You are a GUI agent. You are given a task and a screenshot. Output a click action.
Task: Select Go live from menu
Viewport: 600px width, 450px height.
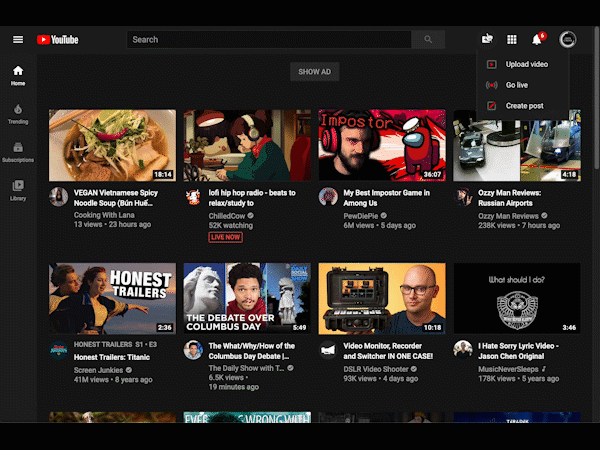[x=516, y=85]
